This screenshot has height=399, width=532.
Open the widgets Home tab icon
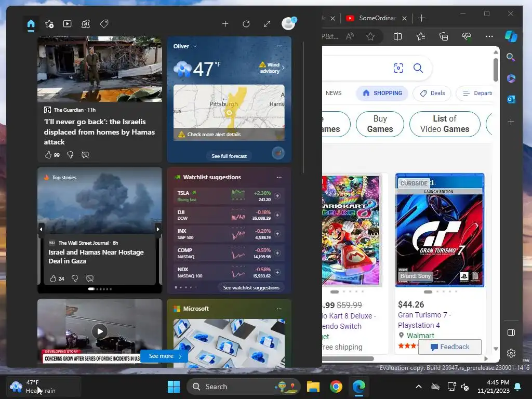tap(31, 24)
